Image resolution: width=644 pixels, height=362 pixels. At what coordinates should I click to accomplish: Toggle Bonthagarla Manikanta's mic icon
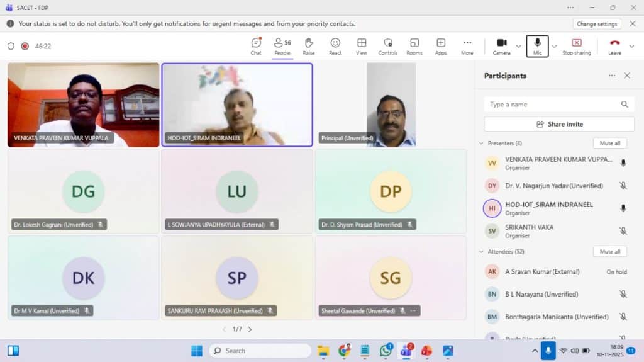click(x=623, y=317)
